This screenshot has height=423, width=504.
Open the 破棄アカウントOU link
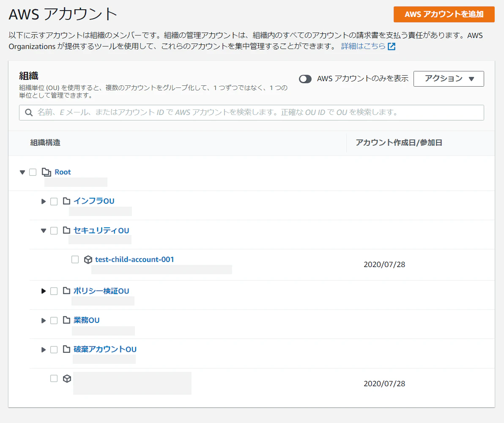tap(105, 349)
